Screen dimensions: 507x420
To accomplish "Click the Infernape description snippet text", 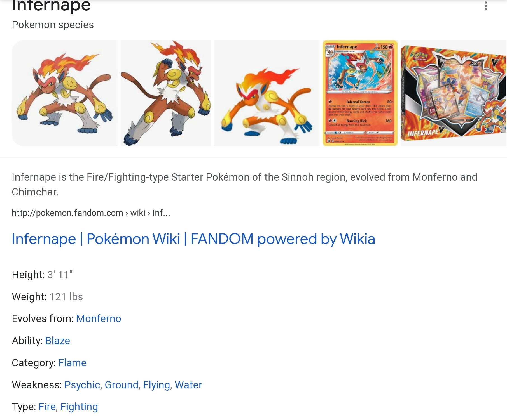I will click(x=244, y=185).
